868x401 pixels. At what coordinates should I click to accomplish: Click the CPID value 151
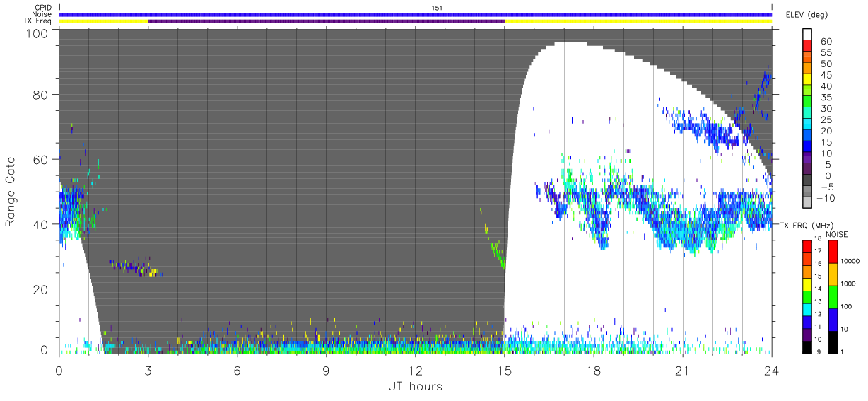tap(438, 8)
